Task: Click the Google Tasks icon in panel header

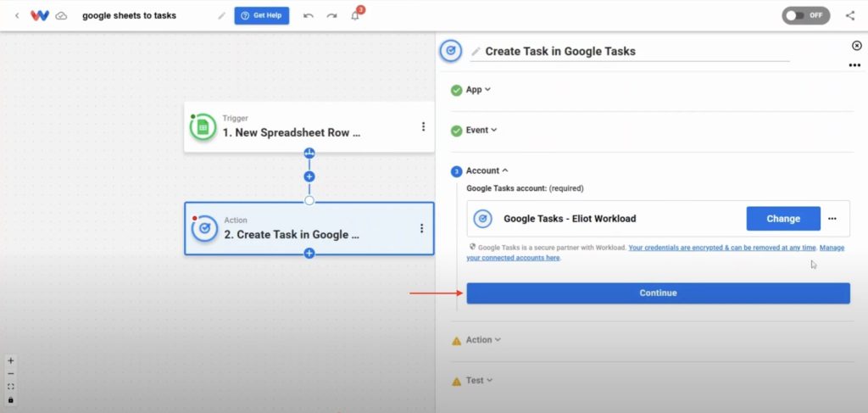Action: (451, 51)
